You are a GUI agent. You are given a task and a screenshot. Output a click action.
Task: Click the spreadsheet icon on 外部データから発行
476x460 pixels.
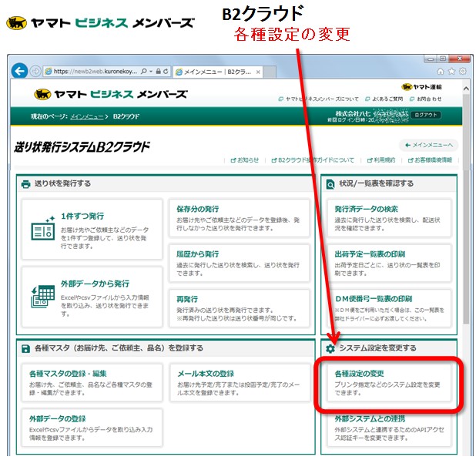pos(43,297)
